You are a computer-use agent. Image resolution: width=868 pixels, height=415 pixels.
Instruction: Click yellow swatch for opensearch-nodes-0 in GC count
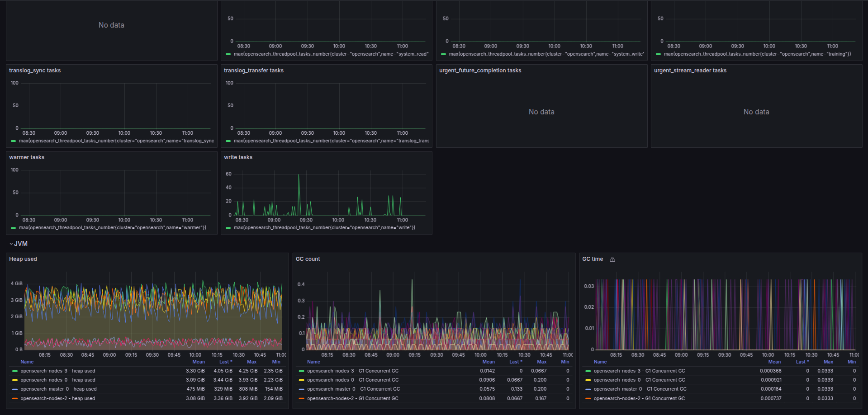click(302, 380)
